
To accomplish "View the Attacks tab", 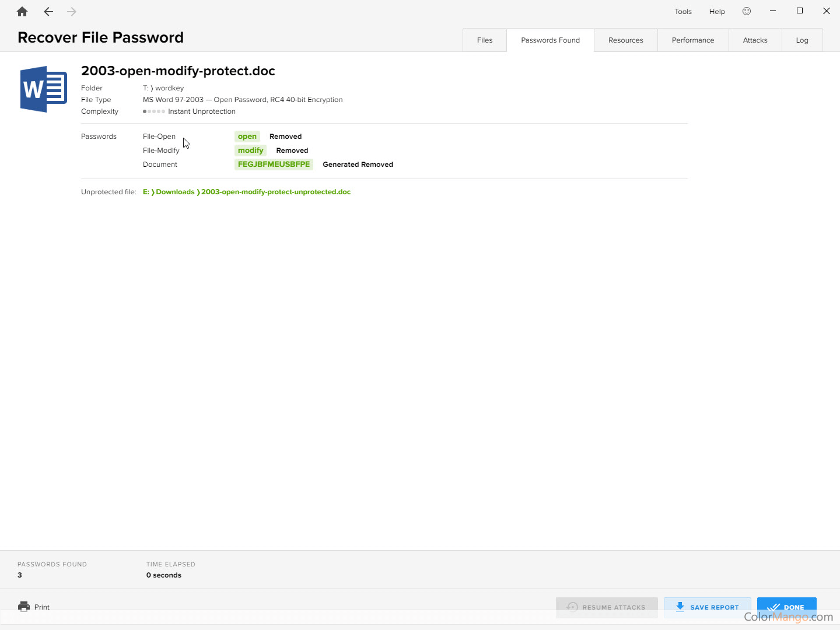I will 755,40.
